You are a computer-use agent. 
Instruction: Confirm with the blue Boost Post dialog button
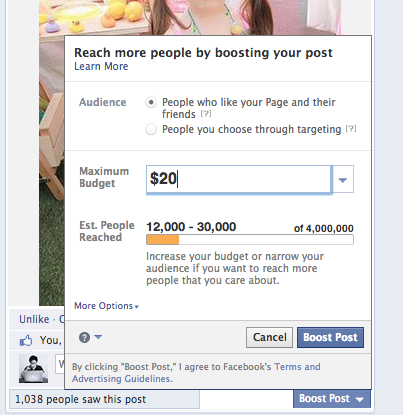click(330, 337)
